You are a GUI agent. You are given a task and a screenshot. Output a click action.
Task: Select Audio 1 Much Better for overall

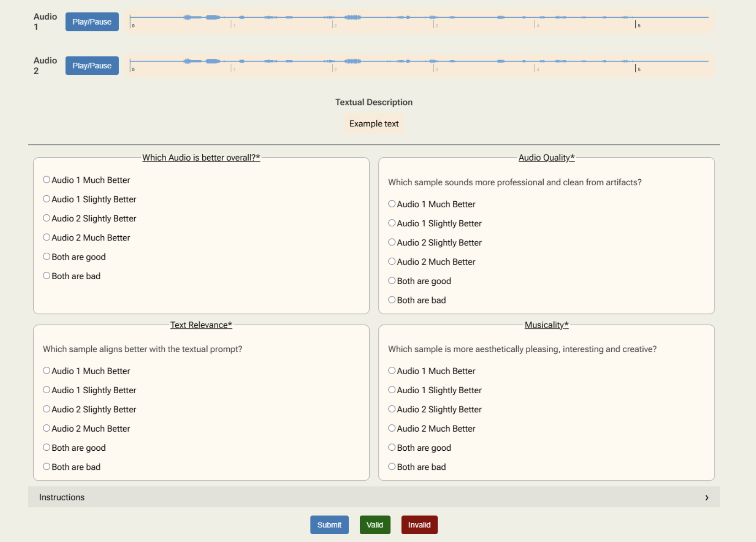pyautogui.click(x=47, y=180)
